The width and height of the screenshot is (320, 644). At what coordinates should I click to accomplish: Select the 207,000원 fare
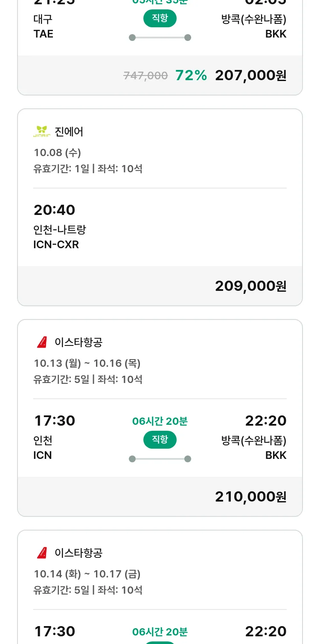coord(250,75)
